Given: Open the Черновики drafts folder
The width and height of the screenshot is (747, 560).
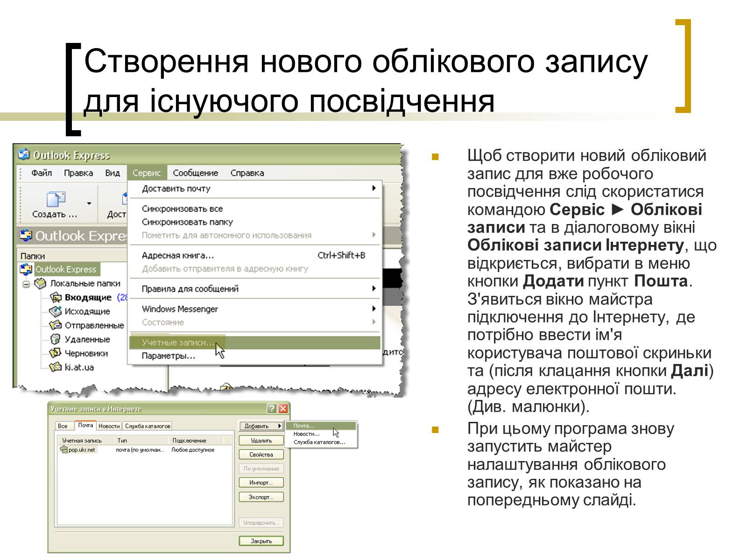Looking at the screenshot, I should click(86, 353).
